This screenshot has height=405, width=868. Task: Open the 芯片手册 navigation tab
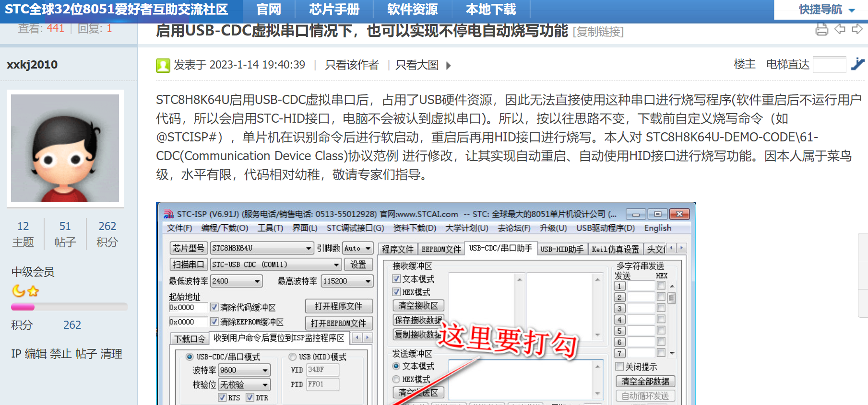coord(334,10)
